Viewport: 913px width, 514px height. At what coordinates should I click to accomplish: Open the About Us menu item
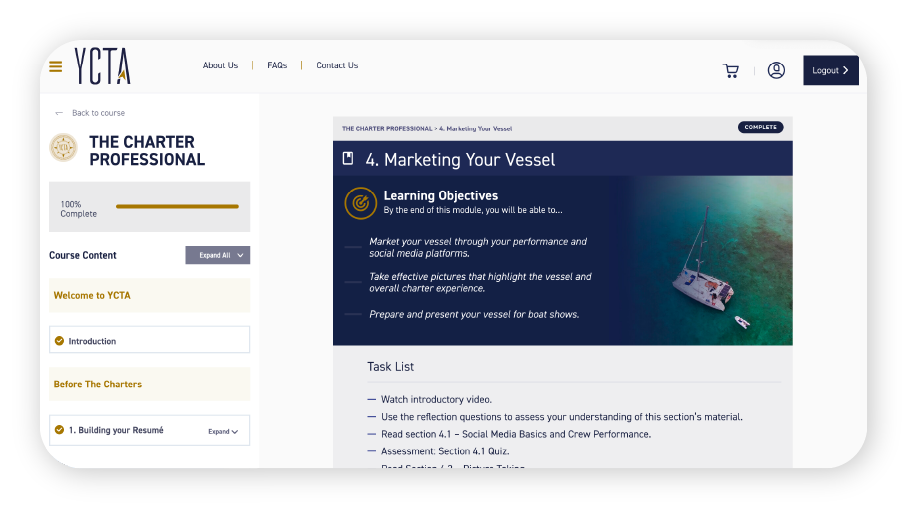click(x=220, y=65)
